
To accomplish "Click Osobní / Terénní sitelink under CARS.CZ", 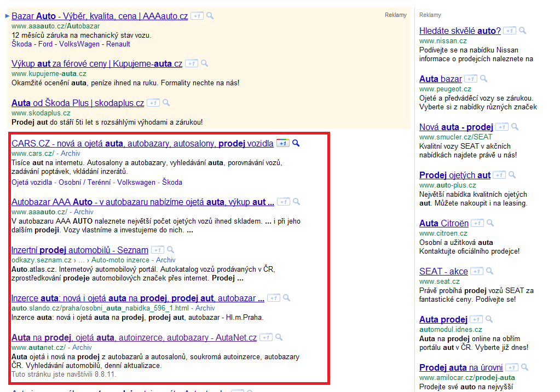I will click(85, 182).
